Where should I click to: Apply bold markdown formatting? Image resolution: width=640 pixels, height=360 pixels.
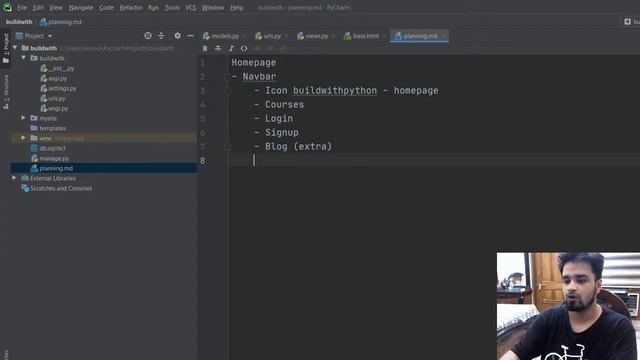[x=205, y=49]
